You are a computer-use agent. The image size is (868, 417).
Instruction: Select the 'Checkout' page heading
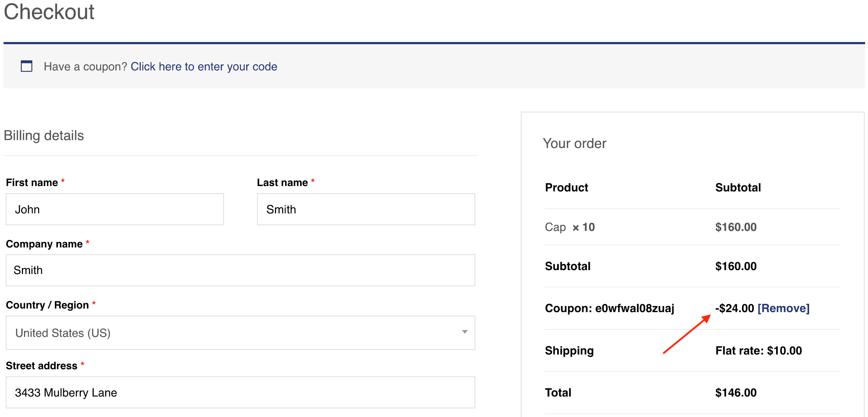coord(49,12)
